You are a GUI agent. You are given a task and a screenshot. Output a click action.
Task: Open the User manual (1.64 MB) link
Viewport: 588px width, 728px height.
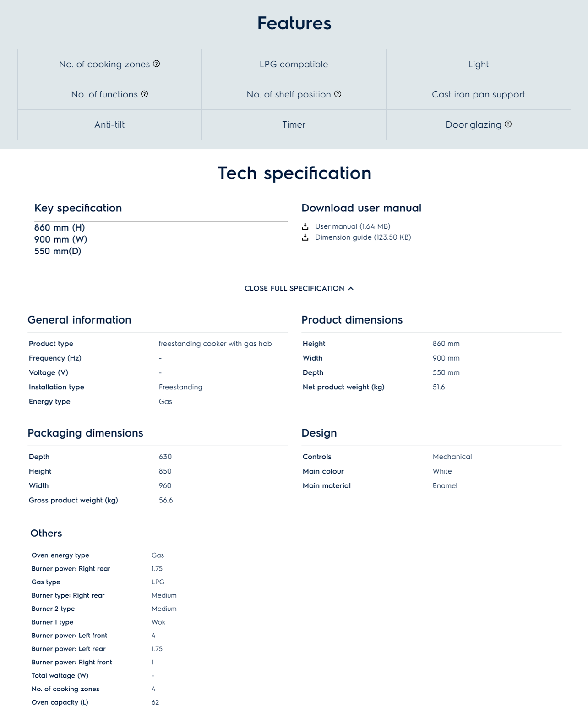(x=352, y=226)
